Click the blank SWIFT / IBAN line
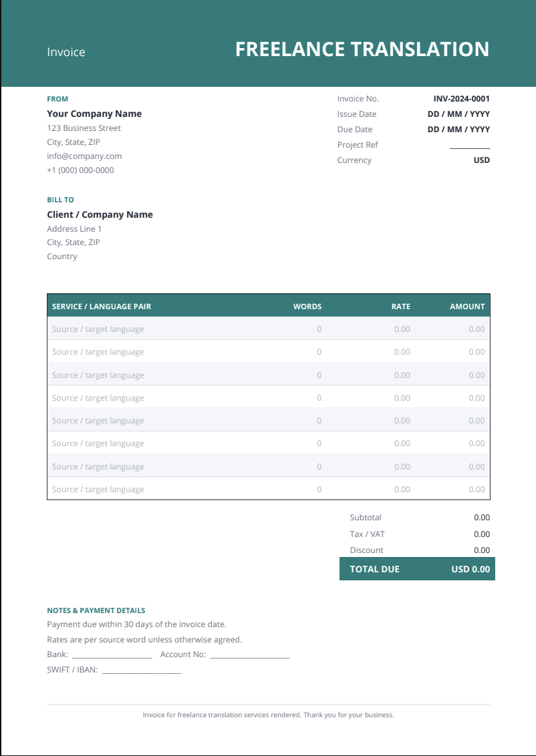 (142, 670)
